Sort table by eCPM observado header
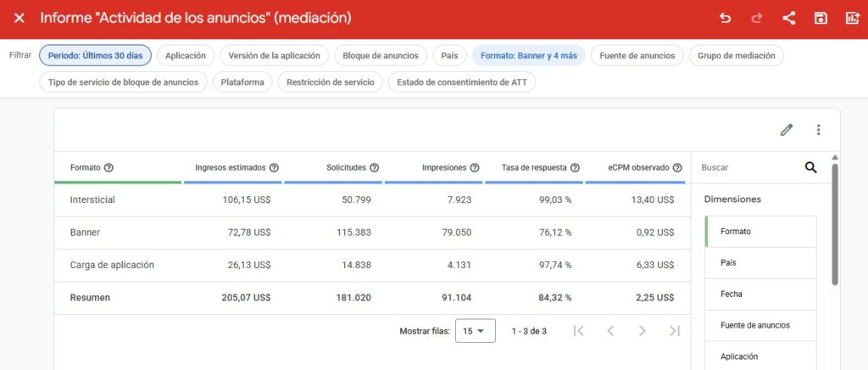868x370 pixels. pyautogui.click(x=638, y=168)
